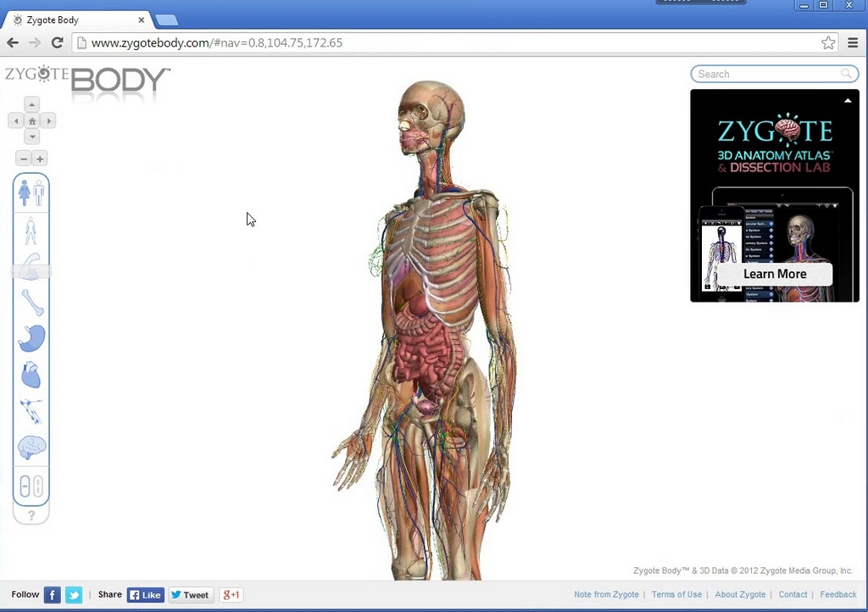Image resolution: width=868 pixels, height=612 pixels.
Task: Toggle the nervous system brain layer
Action: (x=31, y=448)
